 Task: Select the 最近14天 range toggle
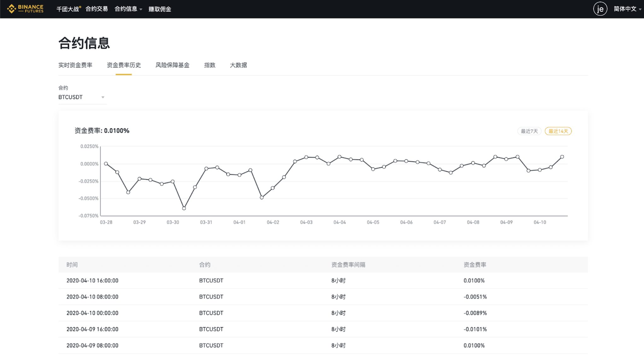558,131
